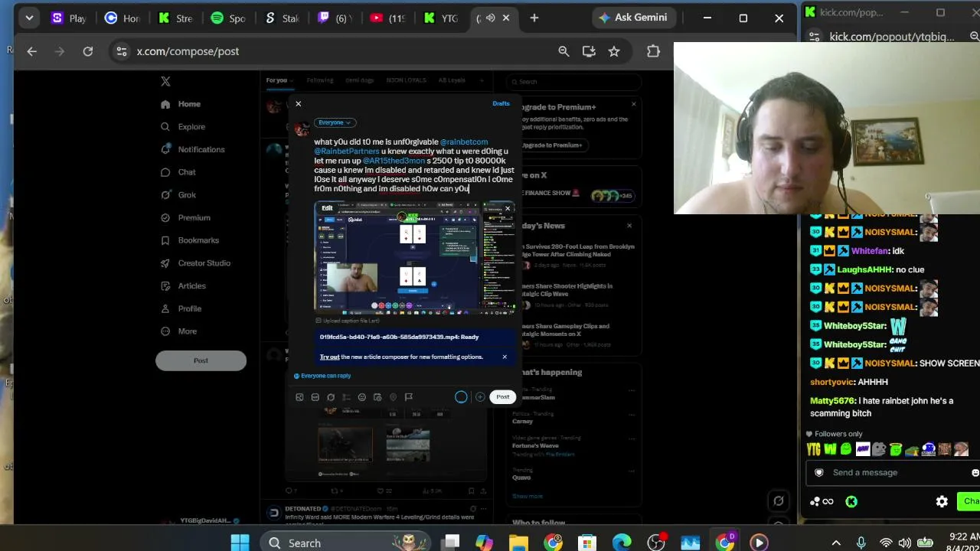Image resolution: width=980 pixels, height=551 pixels.
Task: Go back to the previous page
Action: pos(31,51)
